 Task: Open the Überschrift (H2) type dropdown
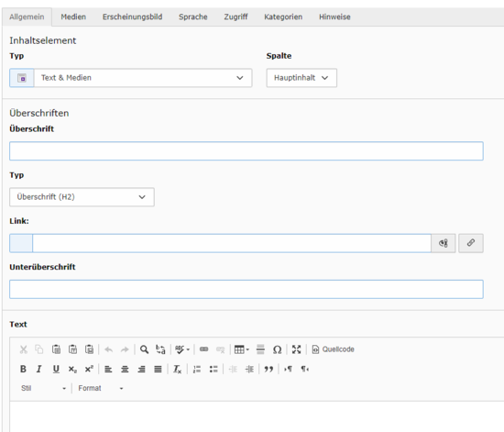point(82,197)
